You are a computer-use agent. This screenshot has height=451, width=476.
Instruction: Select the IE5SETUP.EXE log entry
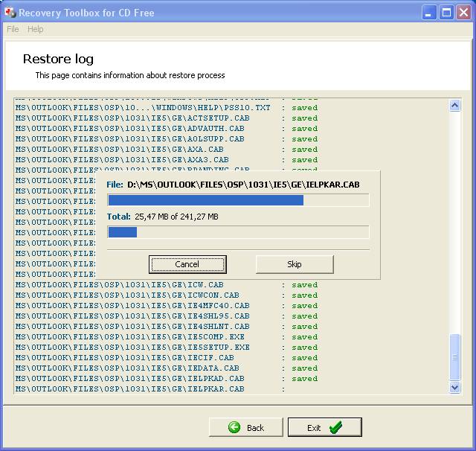coord(132,348)
